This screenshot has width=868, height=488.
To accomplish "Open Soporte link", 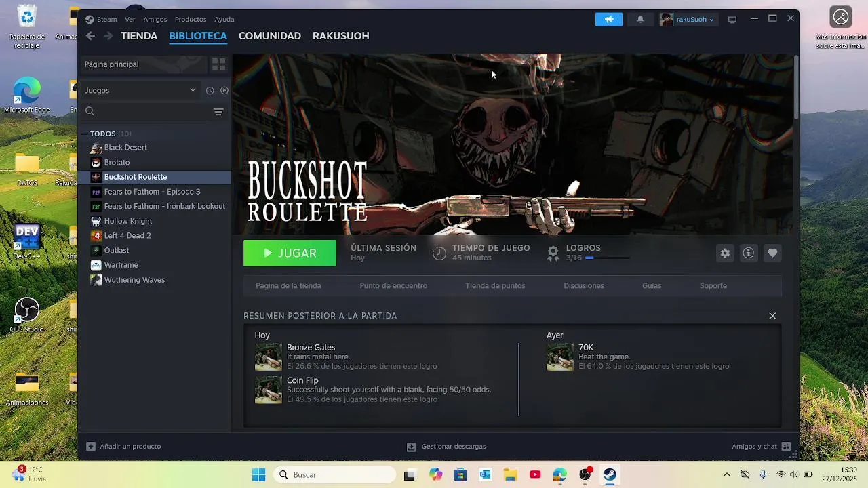I will [x=713, y=285].
